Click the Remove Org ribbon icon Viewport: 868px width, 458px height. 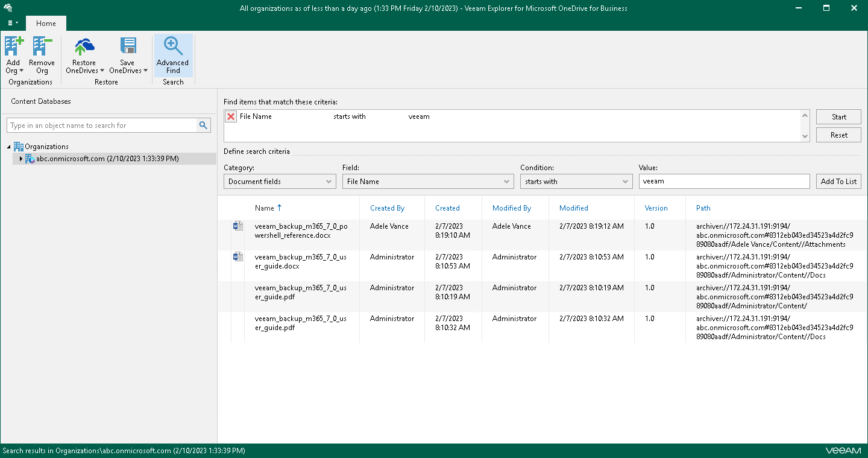(42, 54)
